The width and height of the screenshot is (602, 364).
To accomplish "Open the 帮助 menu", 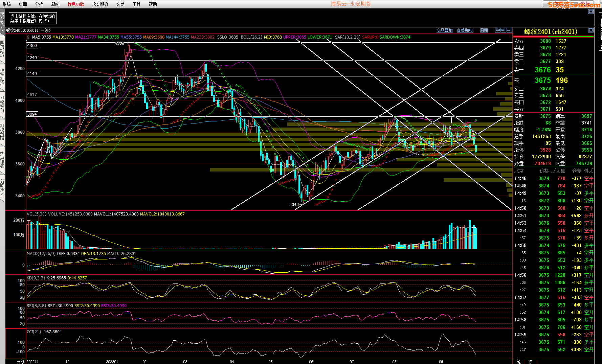I will pos(153,4).
